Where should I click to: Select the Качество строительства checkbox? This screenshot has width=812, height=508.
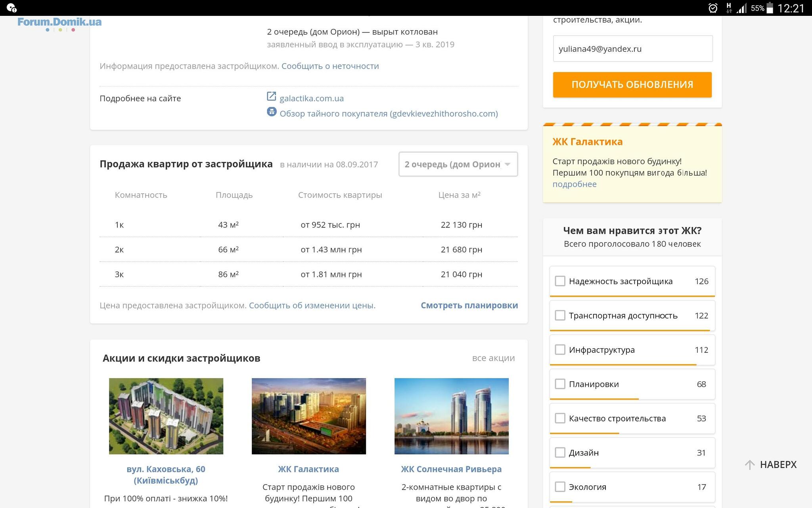[x=560, y=418]
